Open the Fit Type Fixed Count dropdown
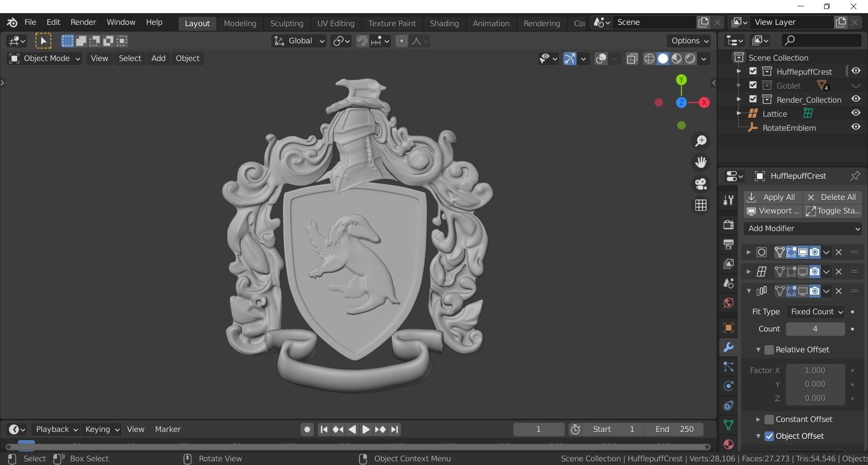The height and width of the screenshot is (465, 868). [x=815, y=312]
